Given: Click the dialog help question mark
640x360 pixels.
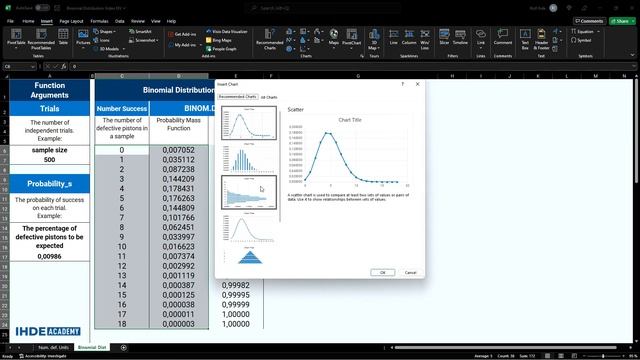Looking at the screenshot, I should point(402,84).
